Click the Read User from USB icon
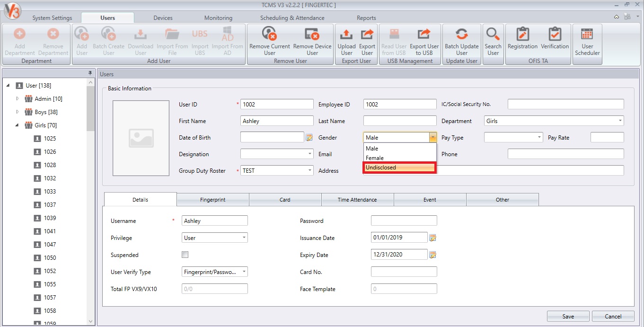The height and width of the screenshot is (327, 644). pos(394,34)
